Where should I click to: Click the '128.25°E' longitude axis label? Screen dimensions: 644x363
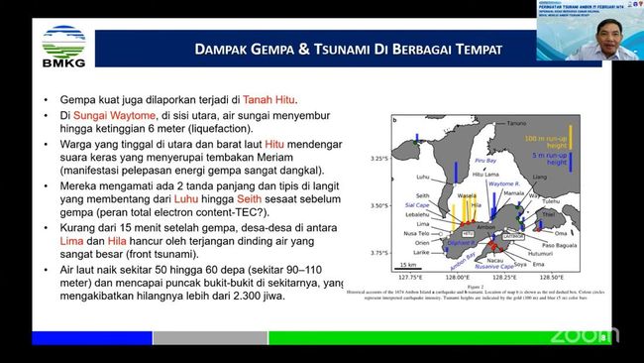(x=504, y=278)
